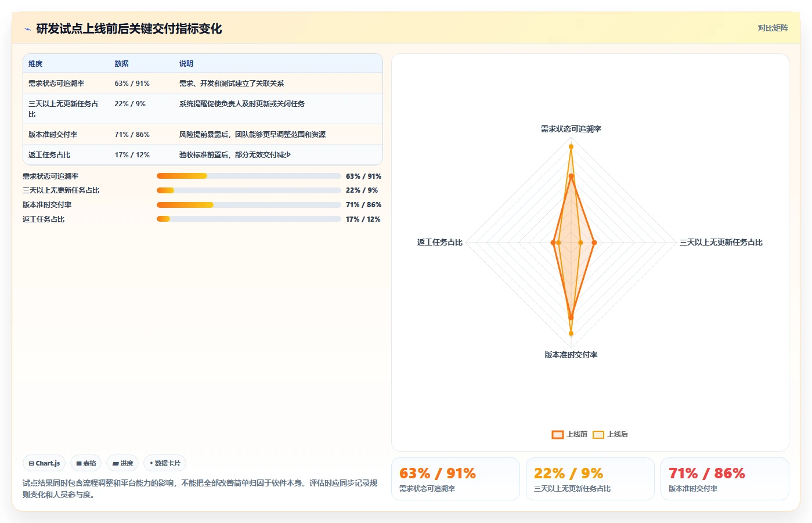Click the 版本准时交付率 progress bar
The image size is (812, 523).
click(248, 205)
